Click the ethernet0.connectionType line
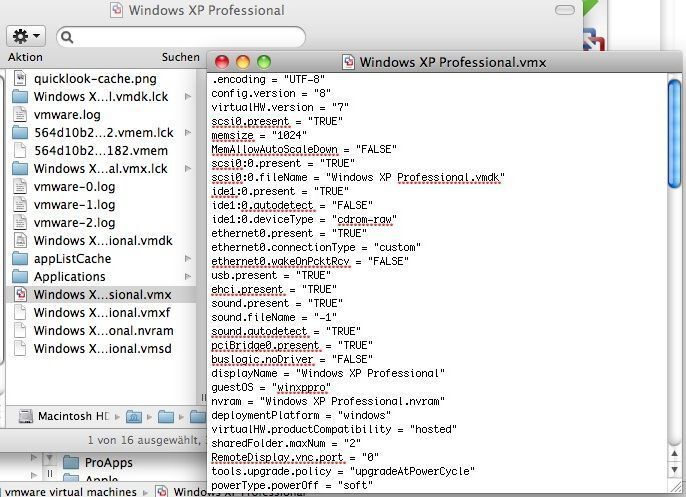 pos(316,247)
